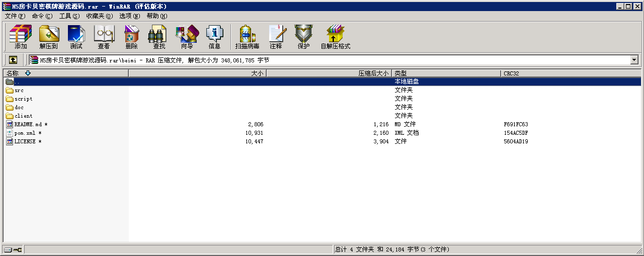This screenshot has width=644, height=256.
Task: Open the Tools (工具) menu
Action: [69, 16]
